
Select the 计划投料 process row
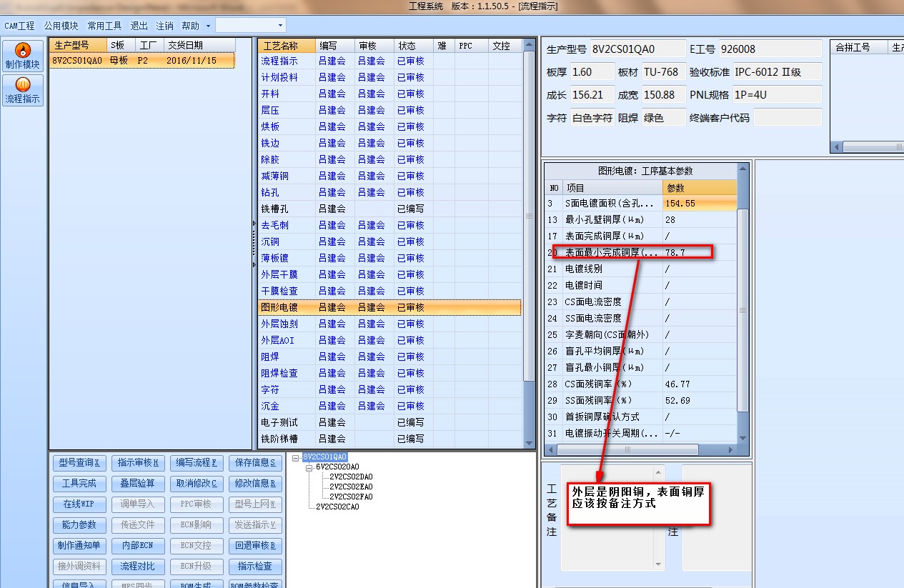390,77
